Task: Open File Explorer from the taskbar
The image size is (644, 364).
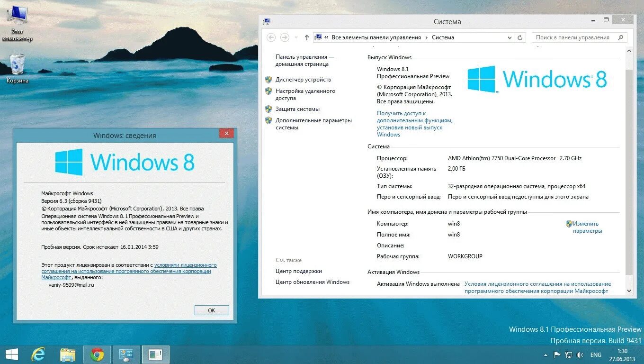Action: (68, 355)
